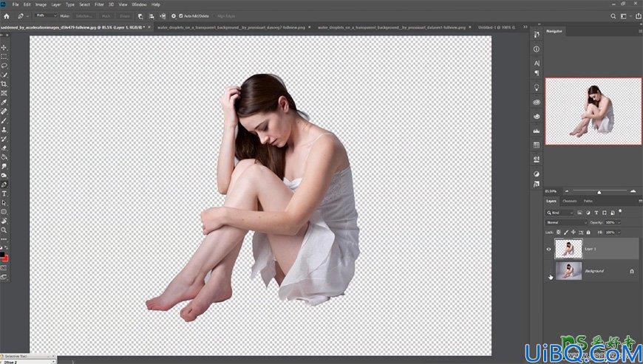Select the Crop tool
Image resolution: width=643 pixels, height=364 pixels.
coord(4,84)
